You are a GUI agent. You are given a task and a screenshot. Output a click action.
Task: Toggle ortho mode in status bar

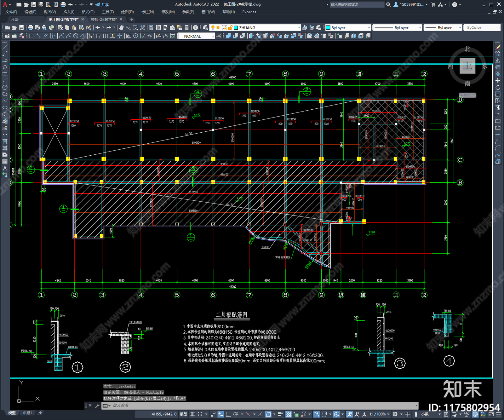[x=228, y=414]
